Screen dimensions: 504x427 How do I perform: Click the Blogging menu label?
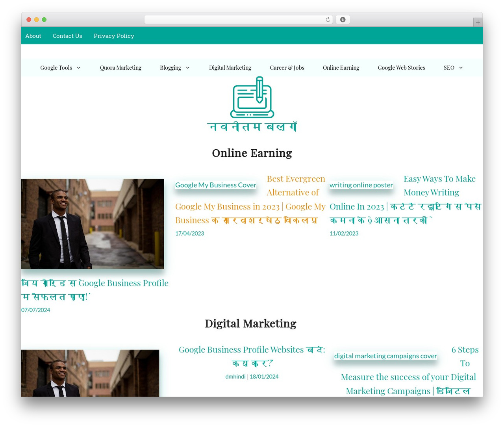(x=170, y=68)
